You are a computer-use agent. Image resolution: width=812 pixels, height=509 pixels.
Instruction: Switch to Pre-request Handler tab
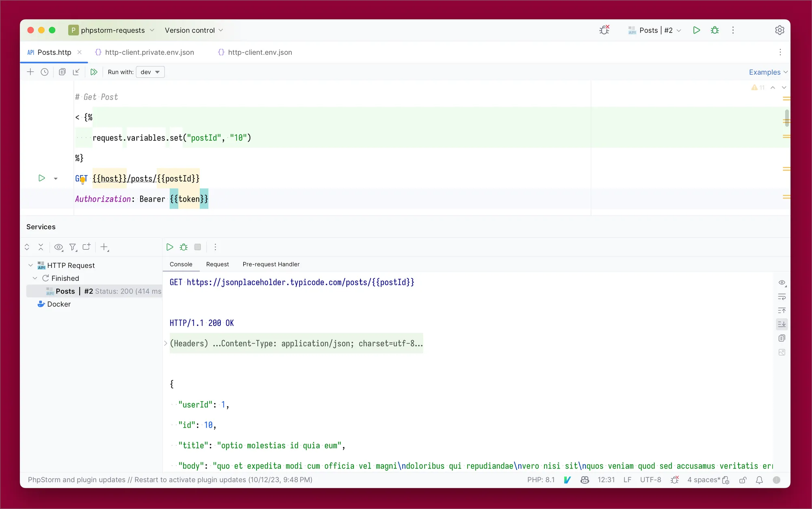coord(271,264)
